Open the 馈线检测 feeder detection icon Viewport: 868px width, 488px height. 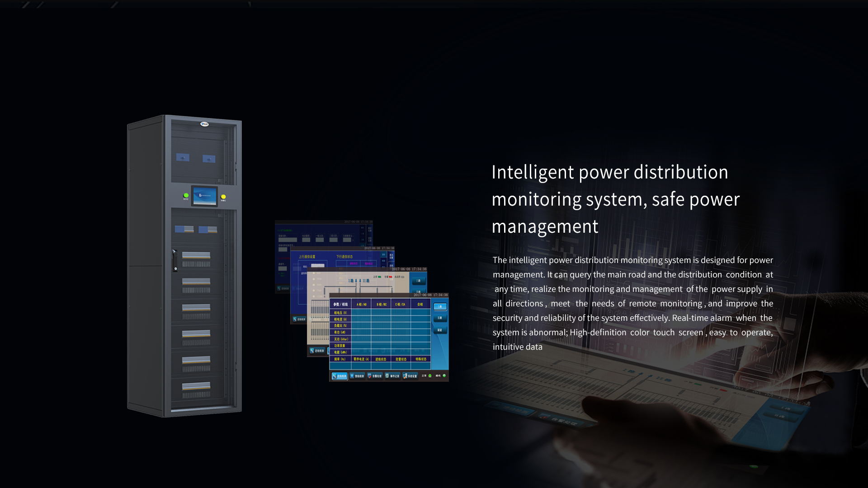click(x=357, y=376)
